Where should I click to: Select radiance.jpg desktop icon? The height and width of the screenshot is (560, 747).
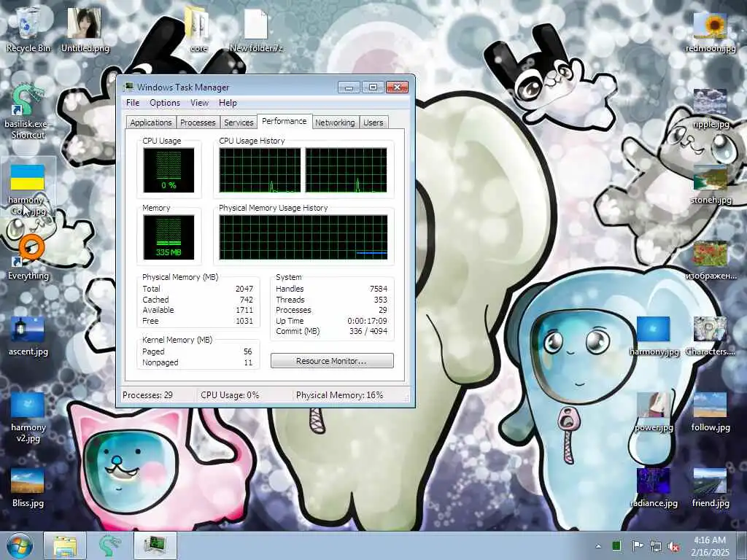[x=654, y=487]
